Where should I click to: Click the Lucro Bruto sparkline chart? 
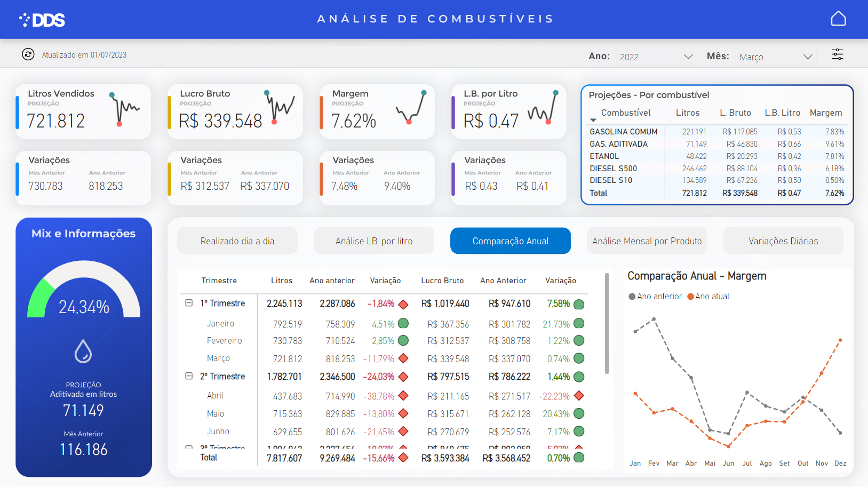pyautogui.click(x=280, y=107)
